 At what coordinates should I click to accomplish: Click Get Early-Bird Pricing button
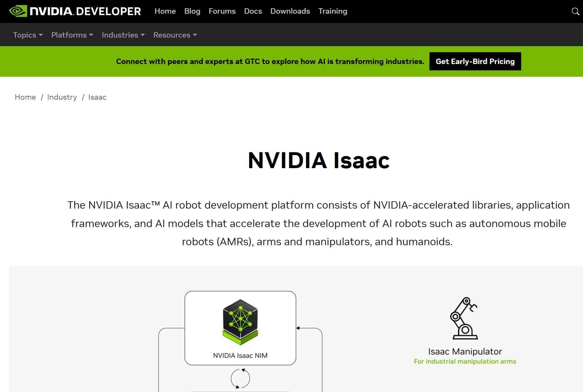pyautogui.click(x=475, y=61)
